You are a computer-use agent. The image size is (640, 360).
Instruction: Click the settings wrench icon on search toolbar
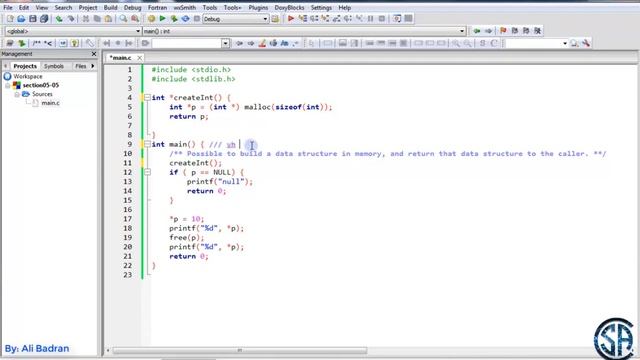point(587,43)
